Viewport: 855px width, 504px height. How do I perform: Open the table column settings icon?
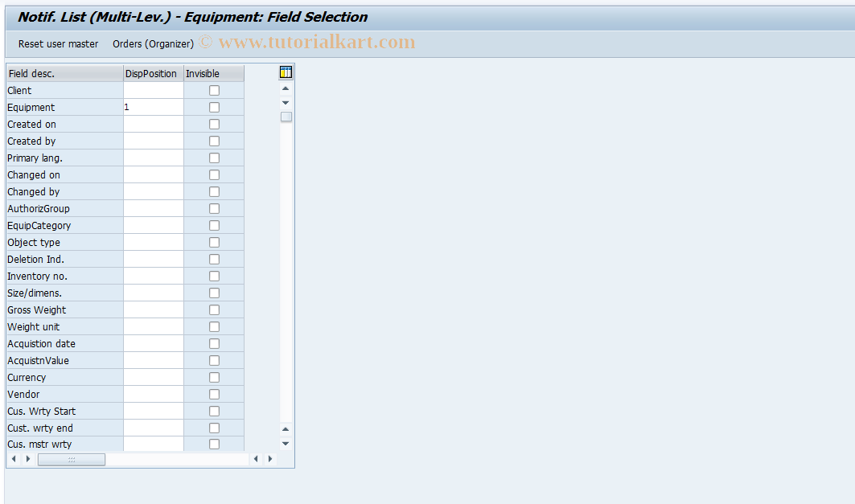(286, 72)
